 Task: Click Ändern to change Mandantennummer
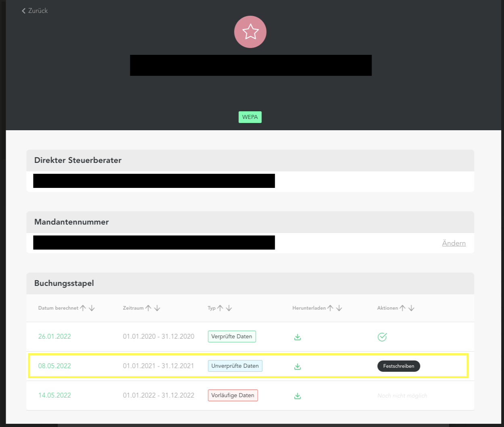pyautogui.click(x=454, y=243)
